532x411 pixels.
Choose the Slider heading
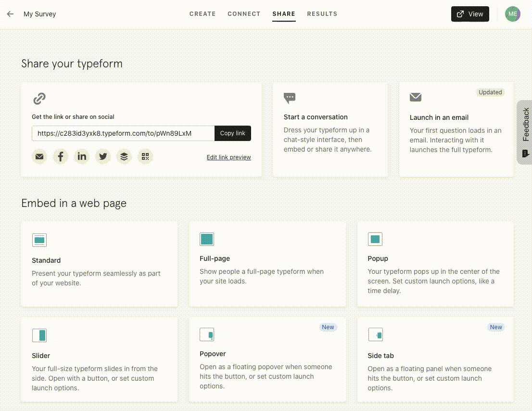(41, 356)
